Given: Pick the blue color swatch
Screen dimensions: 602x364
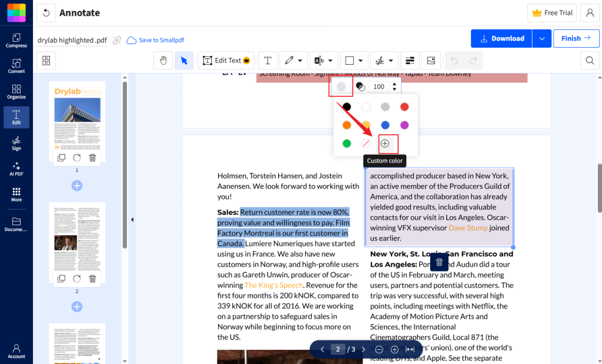Looking at the screenshot, I should [386, 125].
